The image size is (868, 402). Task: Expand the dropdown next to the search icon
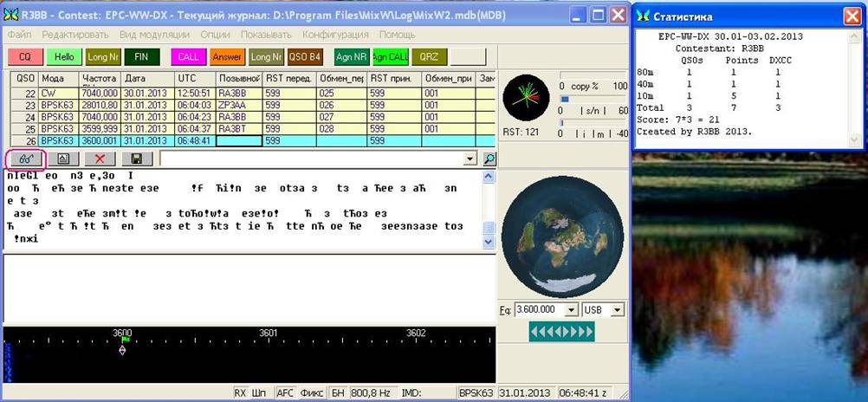(x=470, y=159)
